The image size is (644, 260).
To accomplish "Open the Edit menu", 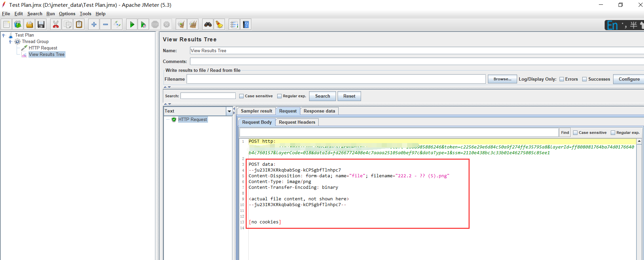I will (x=19, y=14).
